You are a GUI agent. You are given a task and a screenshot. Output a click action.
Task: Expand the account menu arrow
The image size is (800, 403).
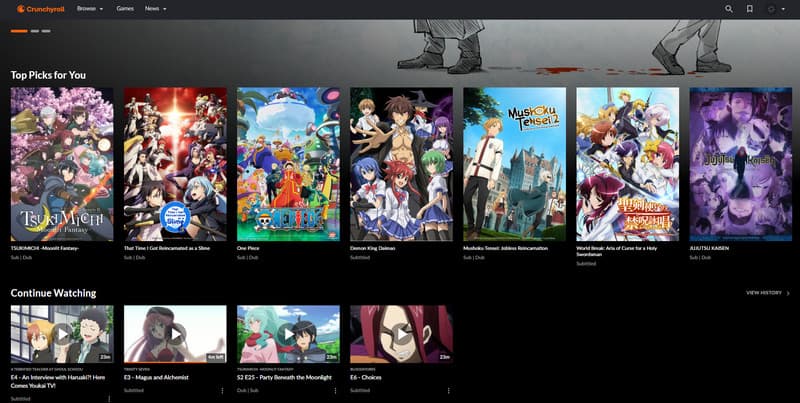pos(783,9)
